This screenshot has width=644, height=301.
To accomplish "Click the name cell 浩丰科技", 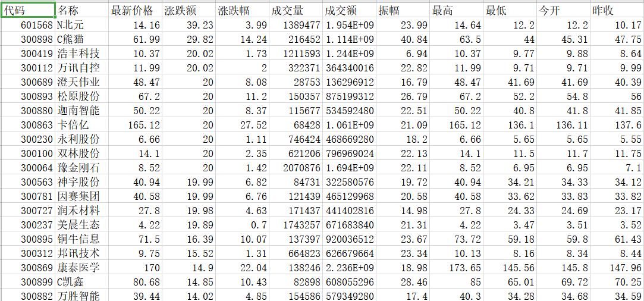I will [82, 54].
